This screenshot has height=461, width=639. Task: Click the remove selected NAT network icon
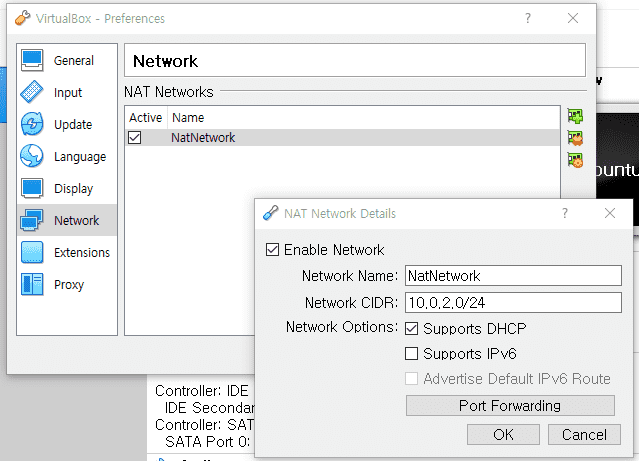[x=575, y=138]
